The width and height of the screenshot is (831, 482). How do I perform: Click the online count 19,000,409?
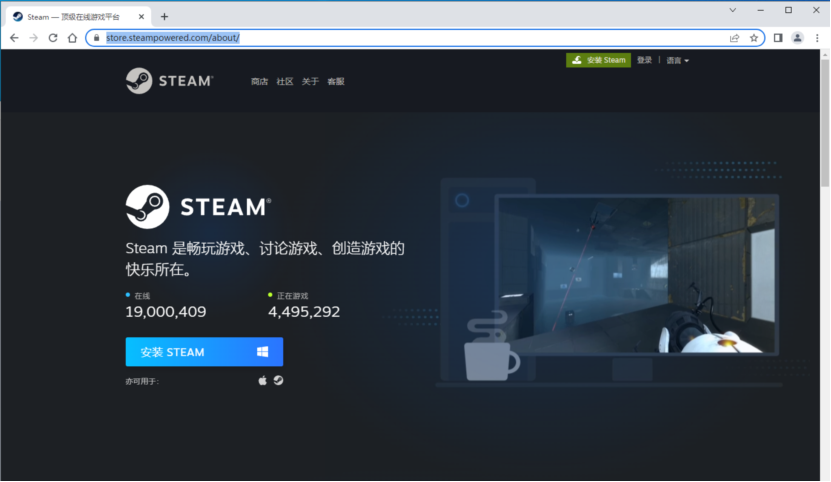(x=166, y=311)
